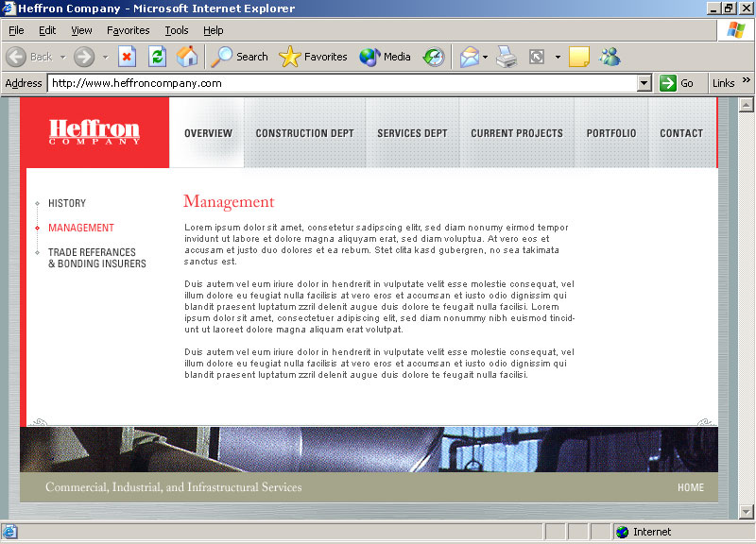Open the Tools menu
Viewport: 756px width, 544px height.
coord(177,30)
